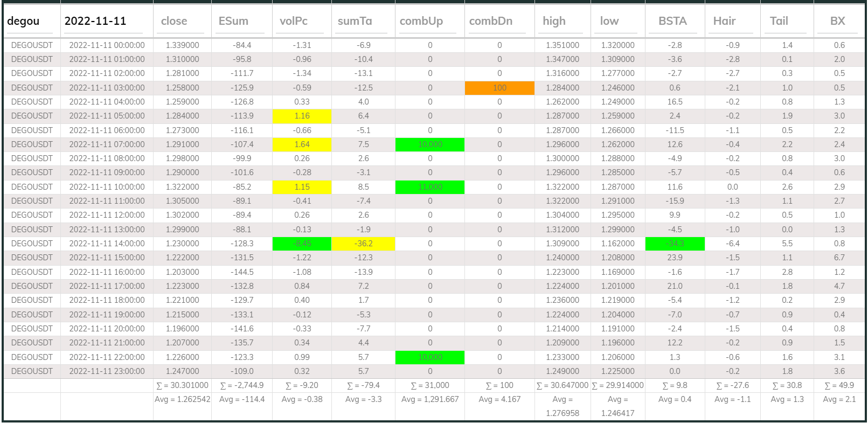This screenshot has width=868, height=423.
Task: Select the yellow volPc cell showing 1.64
Action: tap(302, 144)
